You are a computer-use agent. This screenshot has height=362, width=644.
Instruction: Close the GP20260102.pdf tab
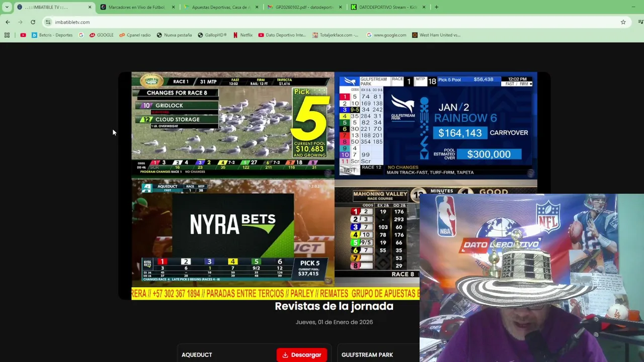[341, 7]
